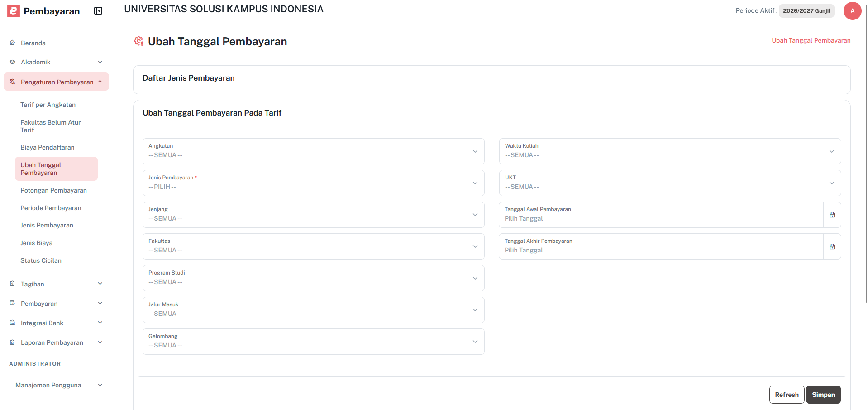868x410 pixels.
Task: Collapse sidebar using the panel toggle icon
Action: pyautogui.click(x=98, y=11)
